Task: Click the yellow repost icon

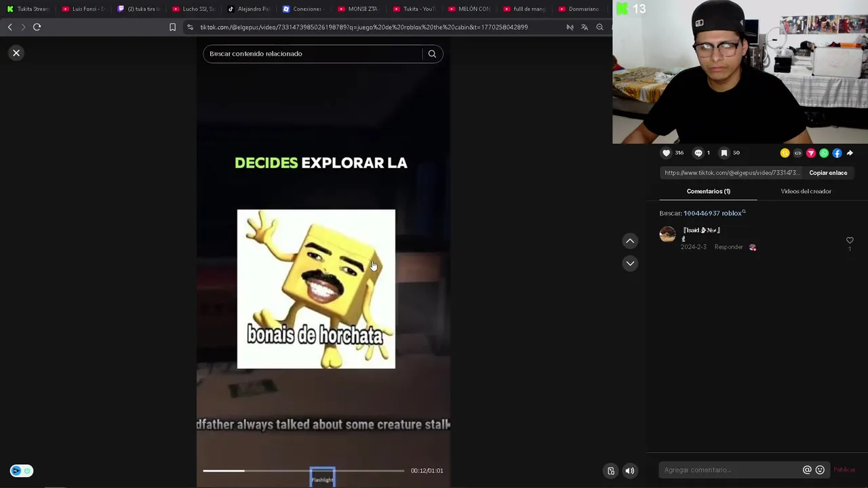Action: pyautogui.click(x=785, y=153)
